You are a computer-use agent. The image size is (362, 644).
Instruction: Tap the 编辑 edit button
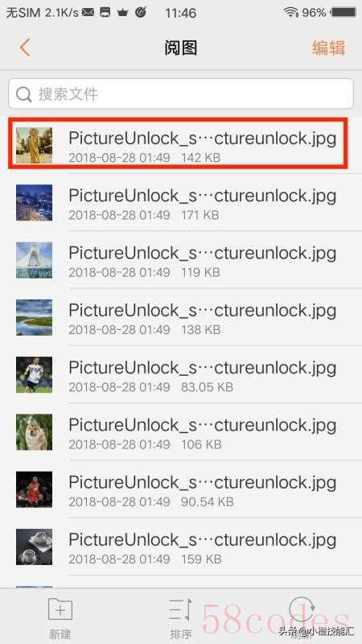[x=328, y=47]
